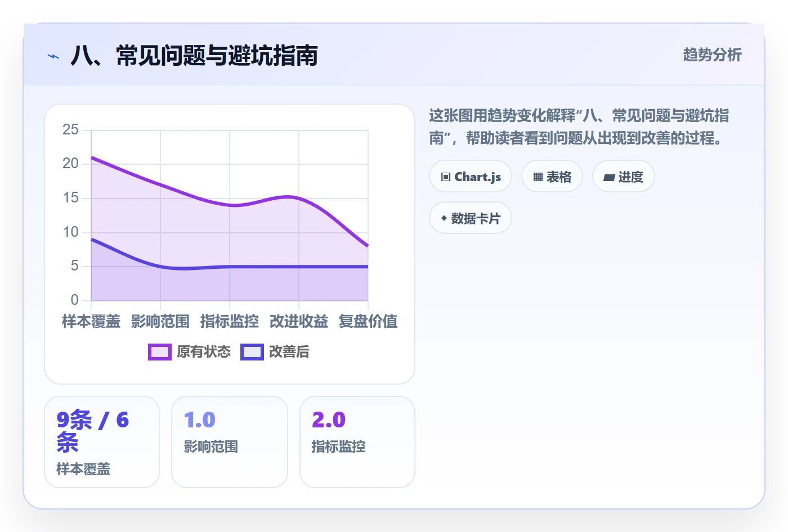Click the heading 八、常见问题与避坑指南

(x=194, y=56)
